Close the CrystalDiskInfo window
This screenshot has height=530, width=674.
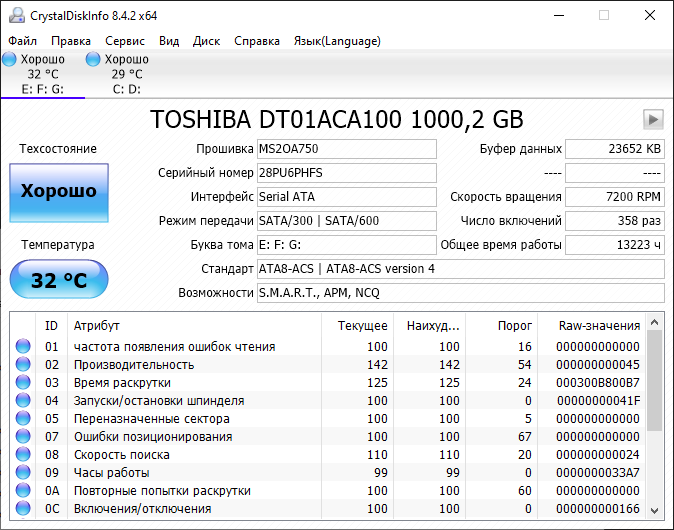(650, 15)
